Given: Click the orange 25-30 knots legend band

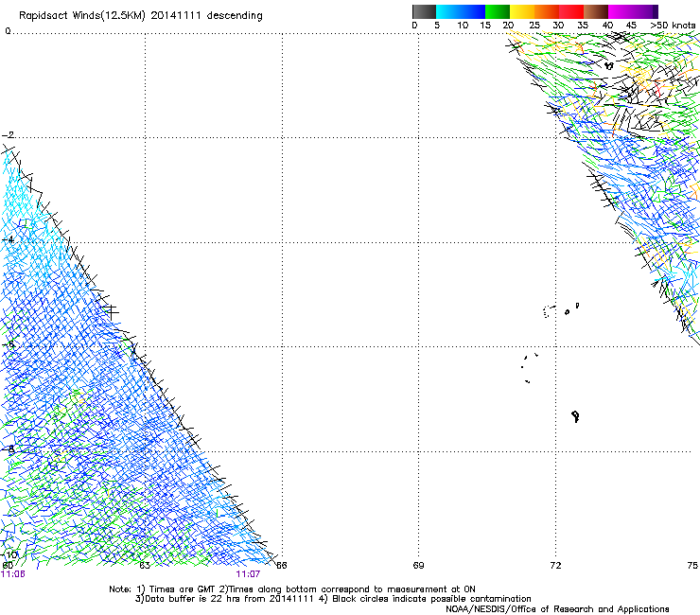Looking at the screenshot, I should coord(547,11).
